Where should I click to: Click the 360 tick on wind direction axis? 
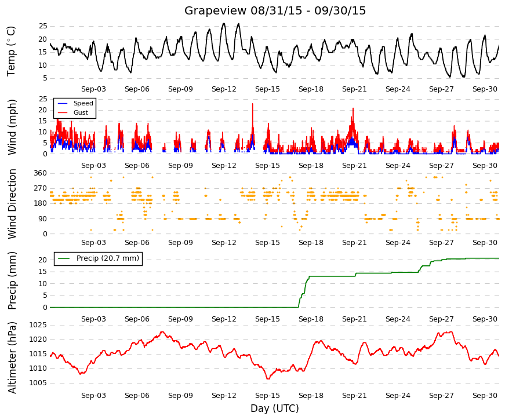[41, 173]
